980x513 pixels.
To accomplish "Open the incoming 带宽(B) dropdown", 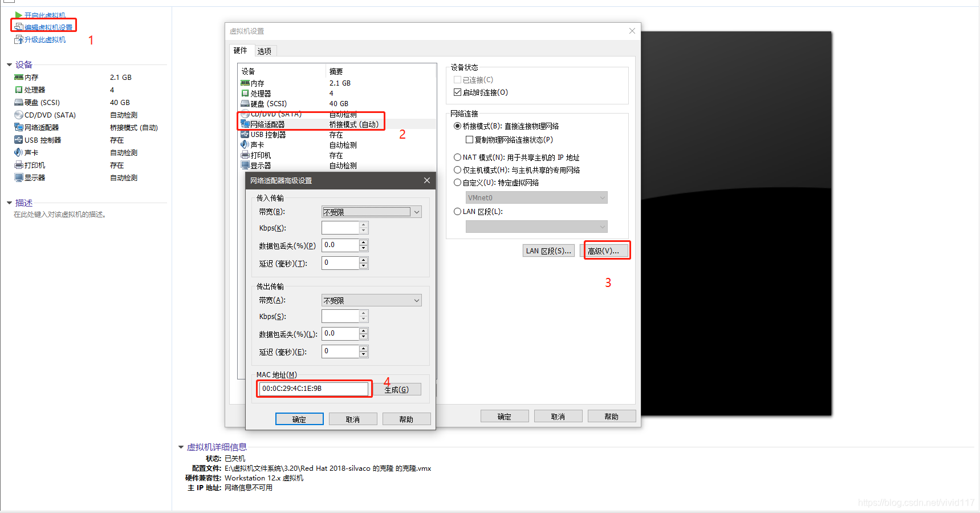I will pos(372,212).
